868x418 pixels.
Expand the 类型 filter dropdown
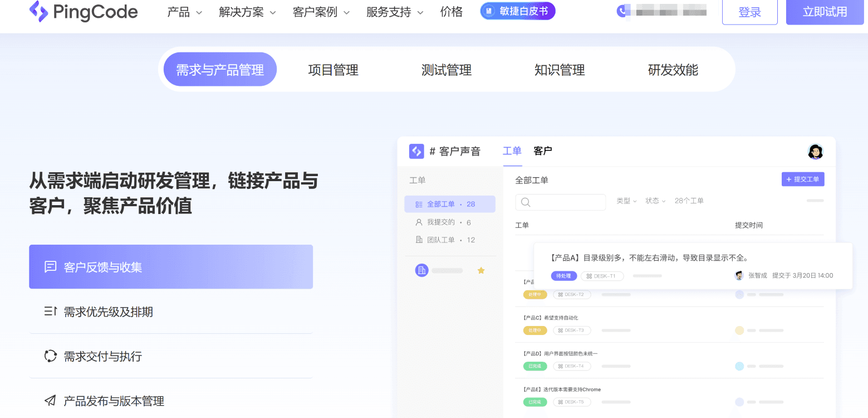(x=626, y=201)
